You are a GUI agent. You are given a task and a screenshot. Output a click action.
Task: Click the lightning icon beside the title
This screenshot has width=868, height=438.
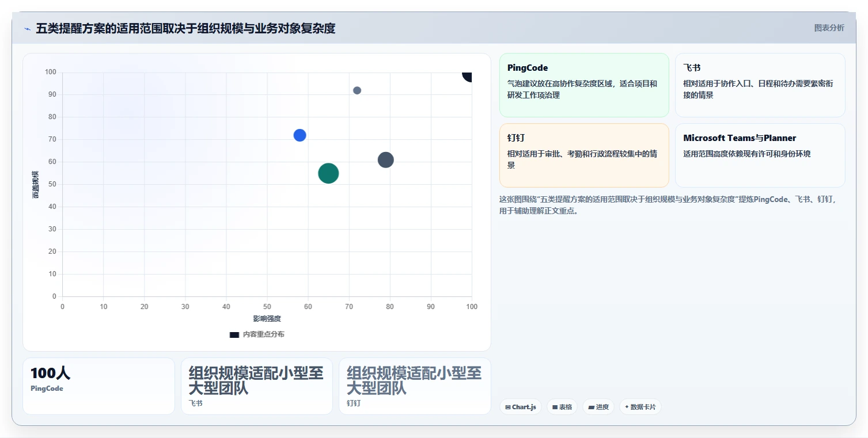pos(27,29)
